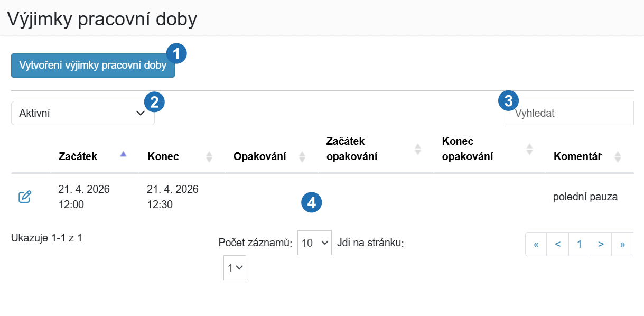Click the edit pencil icon for polední pauza
Viewport: 644px width, 316px height.
coord(25,197)
